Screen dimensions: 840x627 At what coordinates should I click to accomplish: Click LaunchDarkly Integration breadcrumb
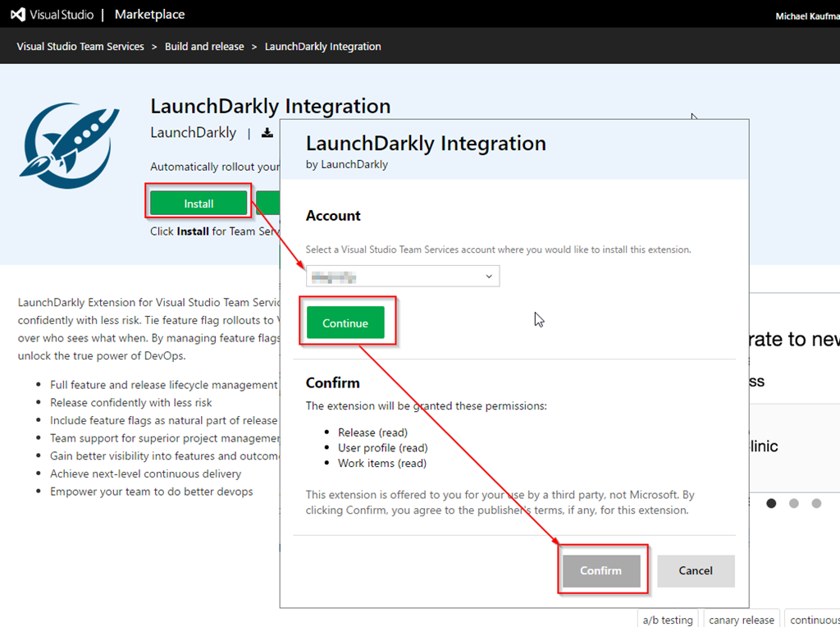tap(322, 47)
